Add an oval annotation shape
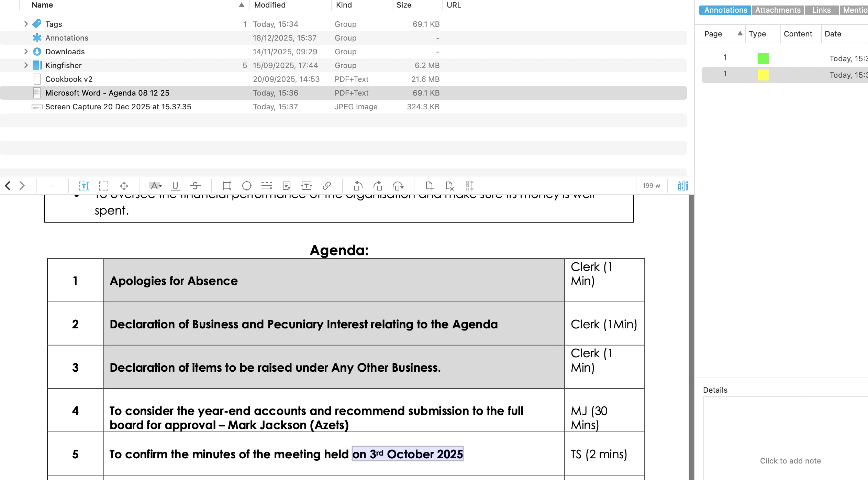 coord(246,186)
